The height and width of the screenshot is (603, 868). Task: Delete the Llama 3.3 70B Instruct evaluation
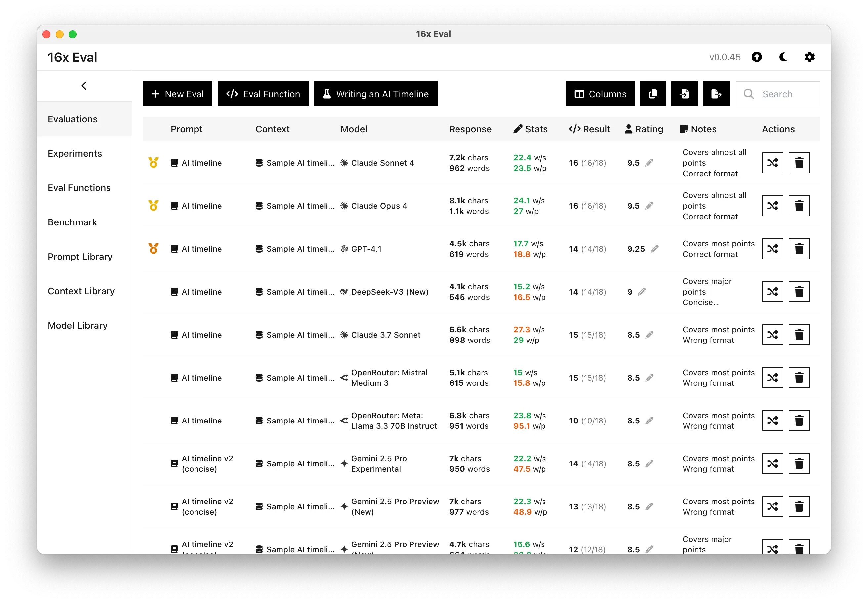[x=799, y=421]
